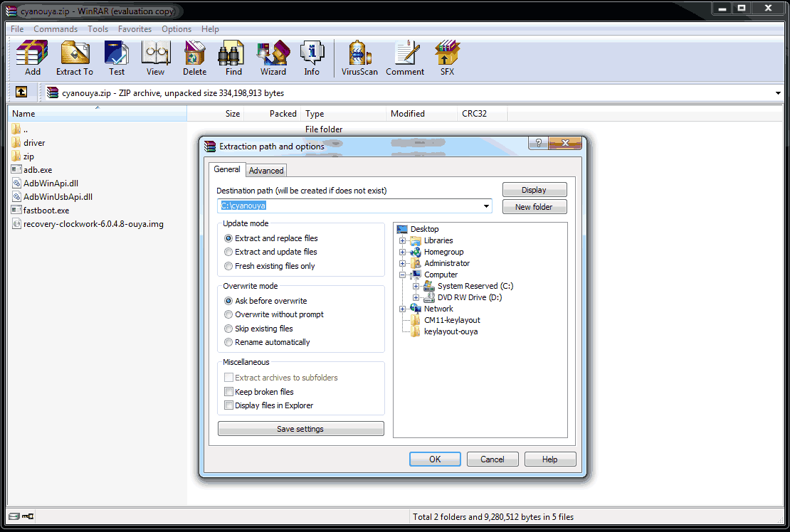Click the Extract To toolbar icon

tap(75, 58)
